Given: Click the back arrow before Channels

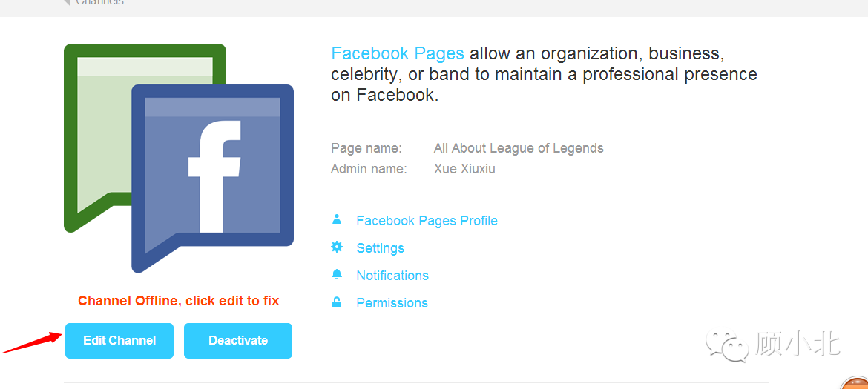Looking at the screenshot, I should tap(67, 2).
